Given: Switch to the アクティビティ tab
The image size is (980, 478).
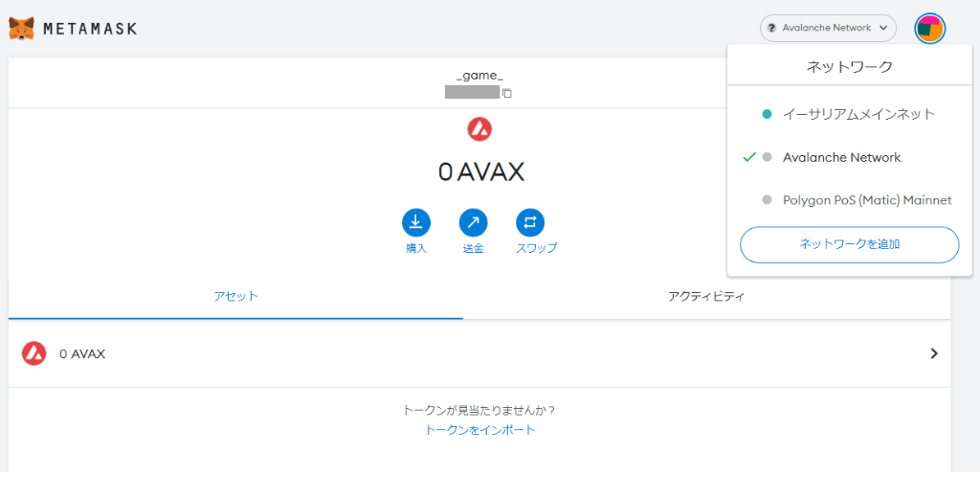Looking at the screenshot, I should click(706, 297).
